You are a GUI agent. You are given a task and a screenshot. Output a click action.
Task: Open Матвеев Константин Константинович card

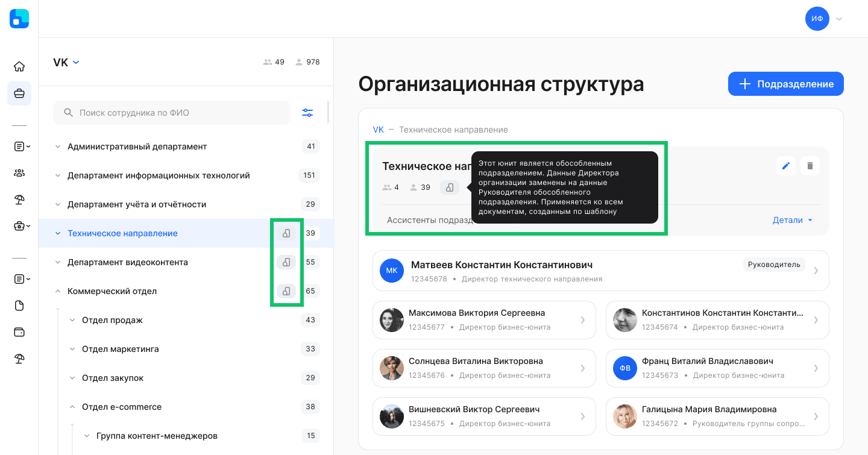601,271
